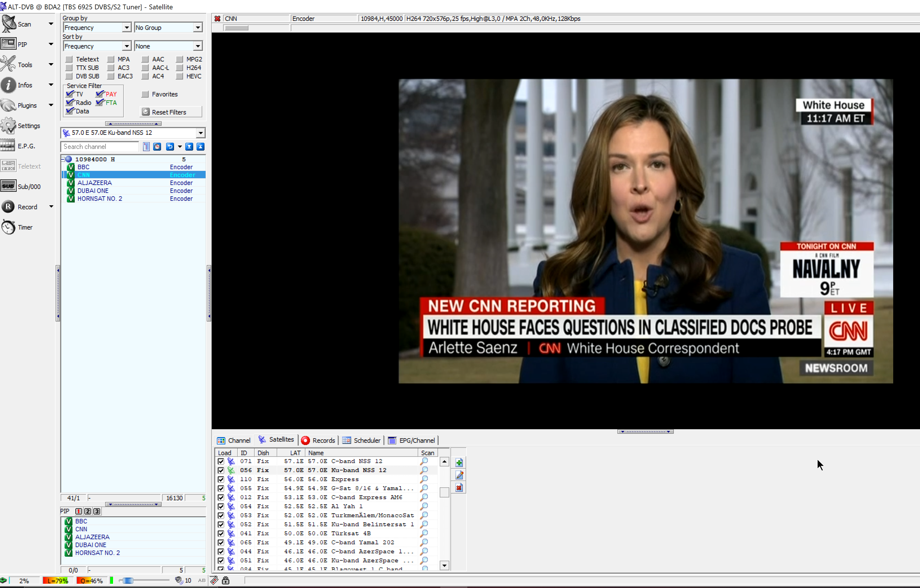Click the edit satellite pencil icon

(x=459, y=475)
